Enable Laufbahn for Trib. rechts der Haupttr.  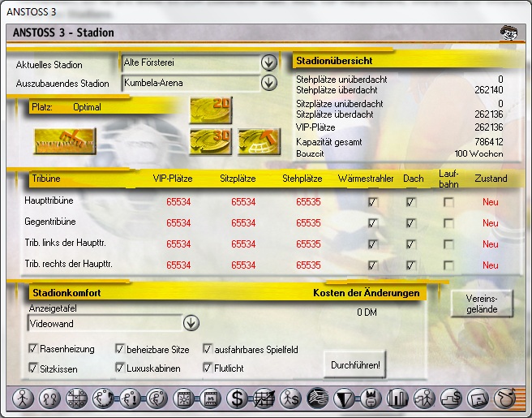click(449, 265)
